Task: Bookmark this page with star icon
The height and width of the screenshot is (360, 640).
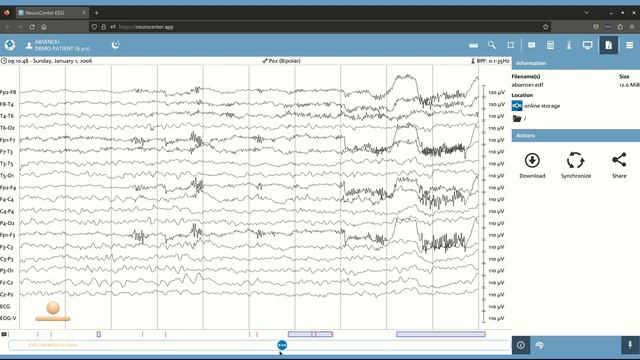Action: 546,27
